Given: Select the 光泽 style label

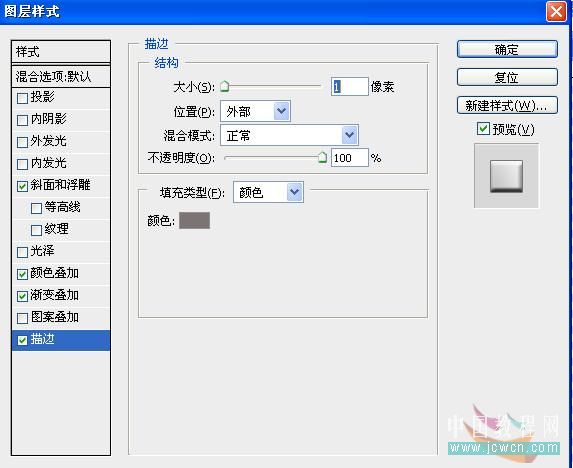Looking at the screenshot, I should 42,251.
